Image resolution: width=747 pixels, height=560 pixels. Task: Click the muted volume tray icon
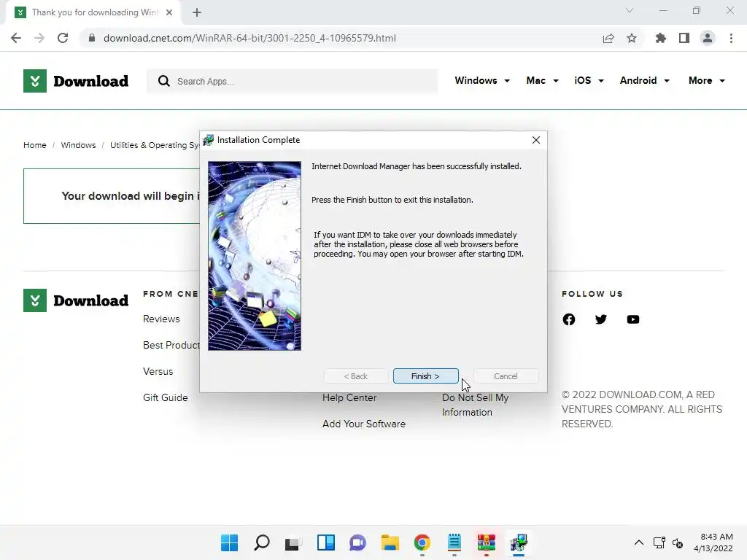click(678, 542)
